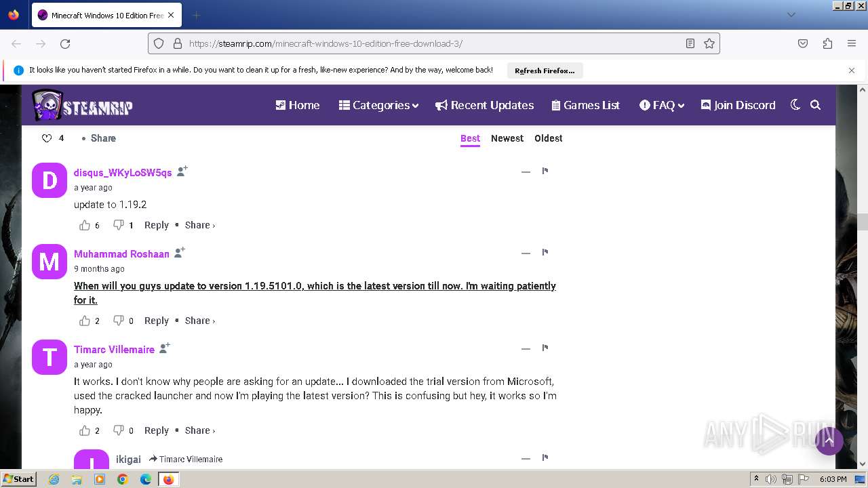Open Timarc Villemaire profile name
The image size is (868, 488).
(114, 350)
